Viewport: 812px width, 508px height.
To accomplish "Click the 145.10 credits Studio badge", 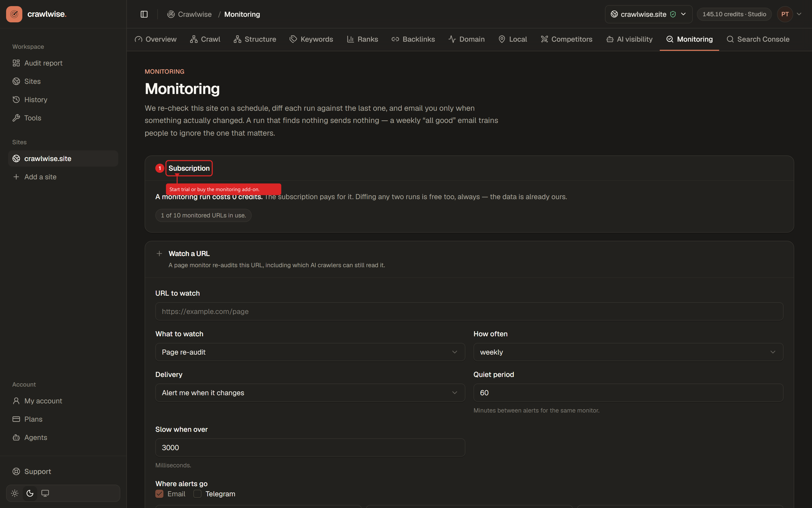I will [734, 14].
